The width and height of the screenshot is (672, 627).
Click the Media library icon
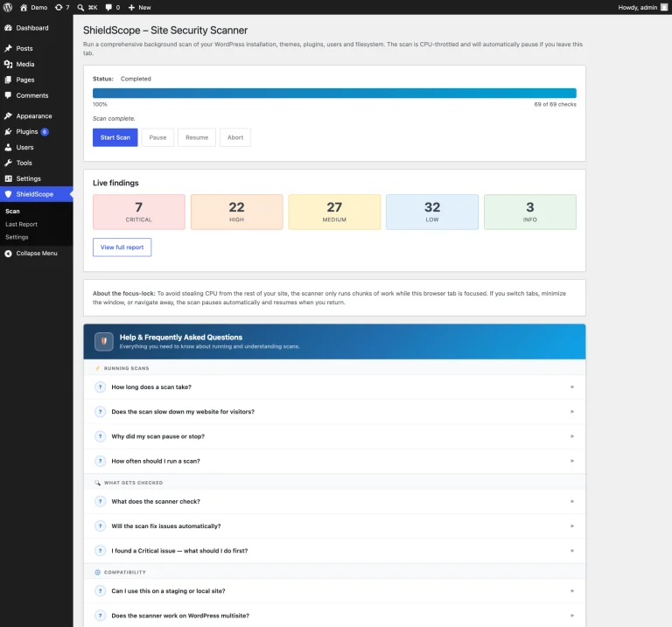pos(8,64)
